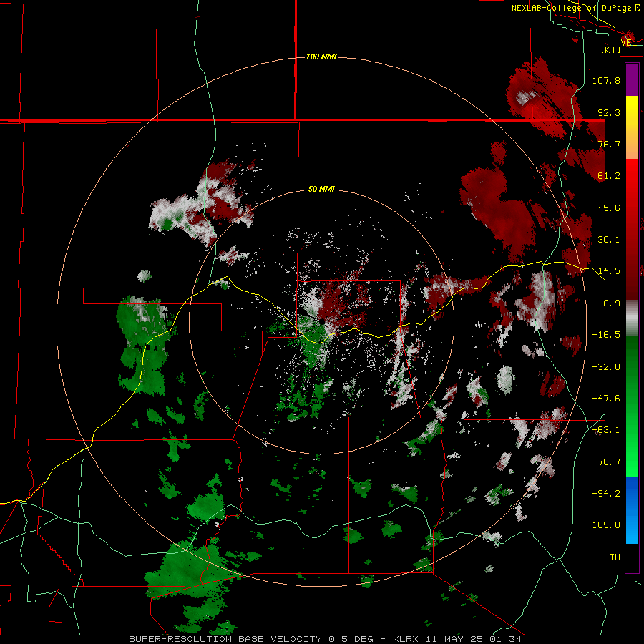Click the 14.5 legend value
644x644 pixels.
pyautogui.click(x=609, y=271)
